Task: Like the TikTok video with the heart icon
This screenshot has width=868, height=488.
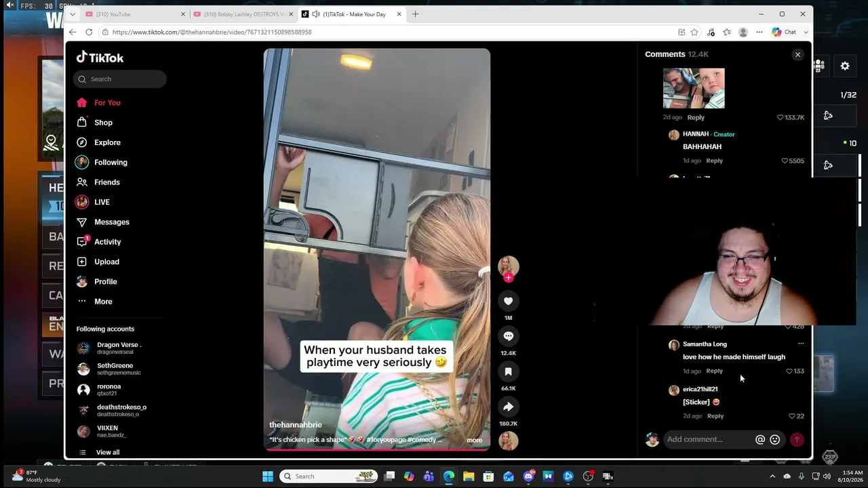Action: tap(508, 301)
